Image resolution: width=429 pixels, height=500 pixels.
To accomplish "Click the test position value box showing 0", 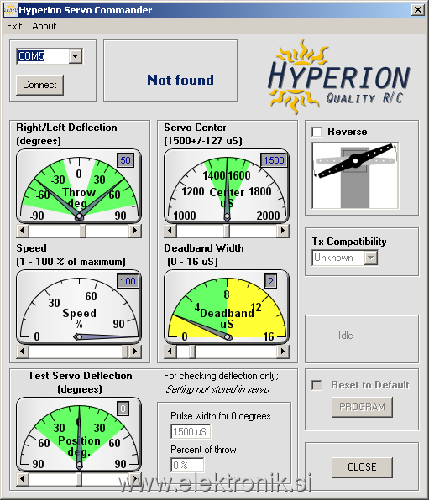I will [x=123, y=409].
